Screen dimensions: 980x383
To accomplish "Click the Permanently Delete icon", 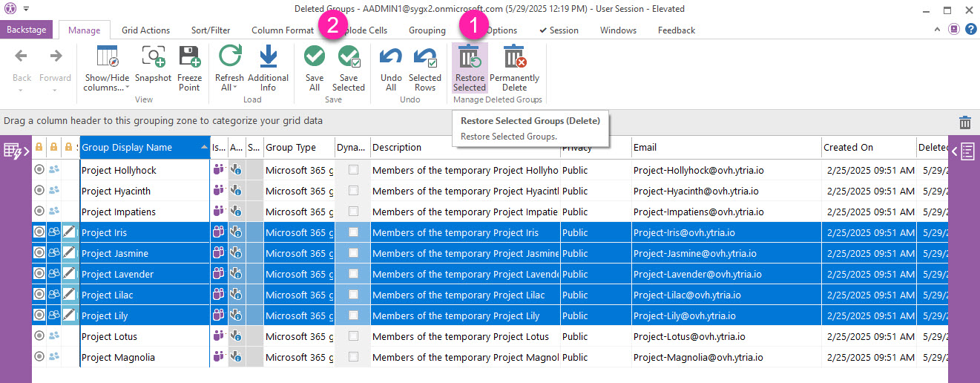I will coord(514,67).
